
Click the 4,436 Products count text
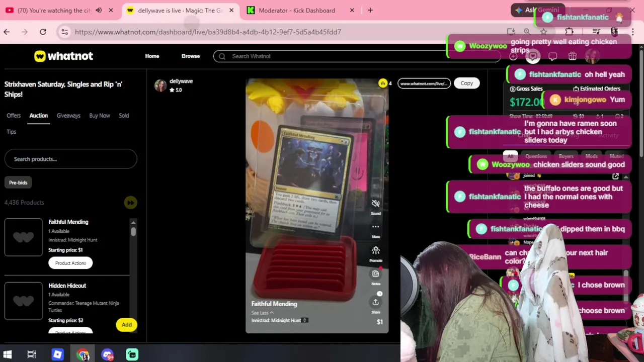[x=24, y=203]
